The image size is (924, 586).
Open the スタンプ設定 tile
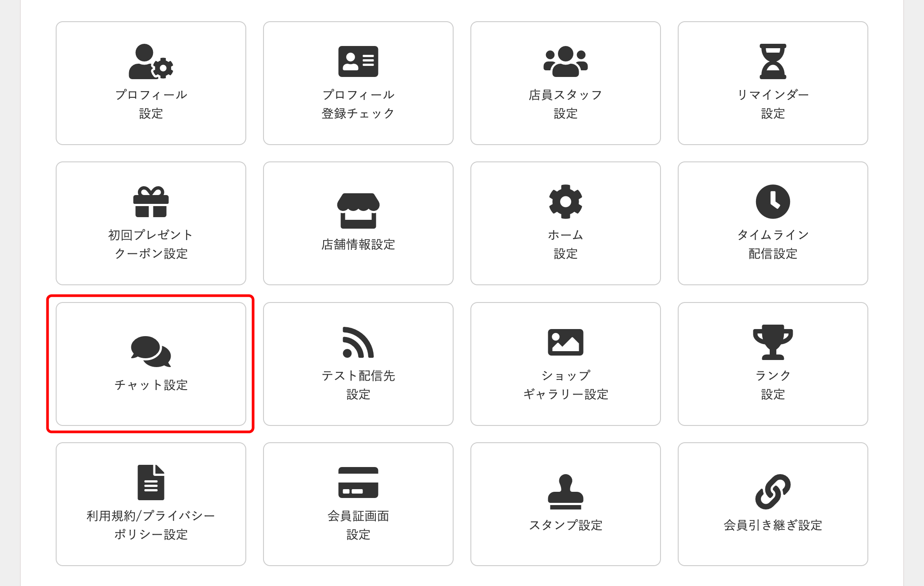coord(565,504)
